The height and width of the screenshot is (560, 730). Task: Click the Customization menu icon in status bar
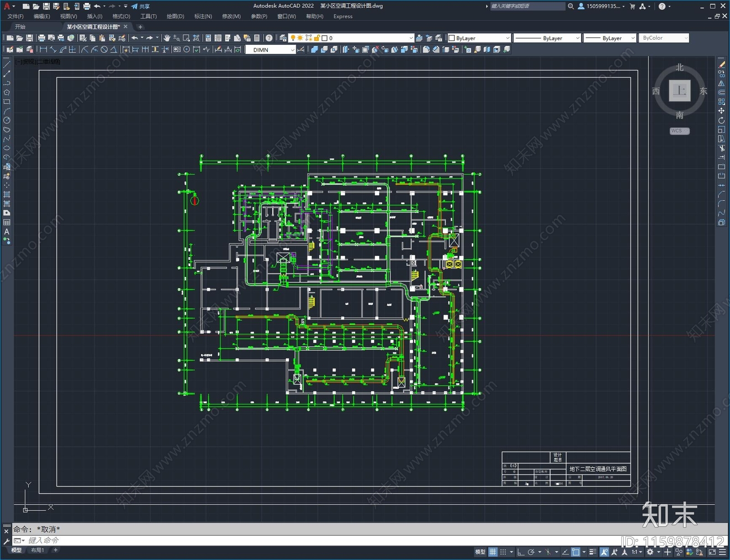point(723,552)
